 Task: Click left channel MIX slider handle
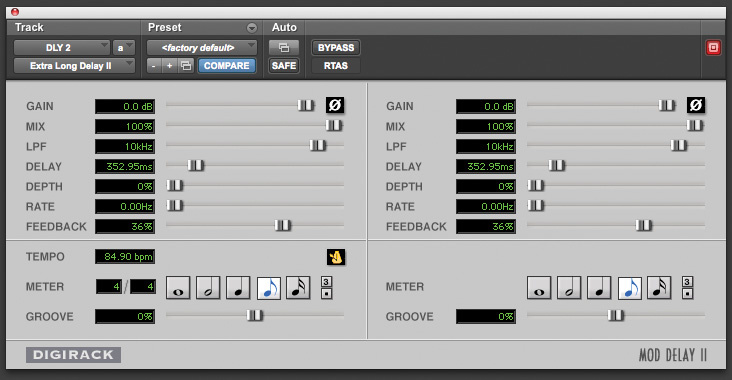pos(334,126)
